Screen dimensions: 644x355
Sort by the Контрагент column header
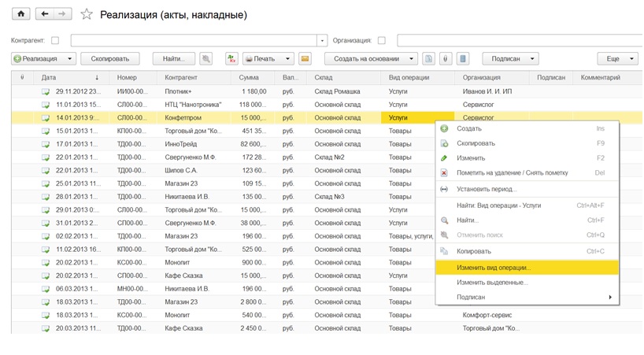(194, 77)
